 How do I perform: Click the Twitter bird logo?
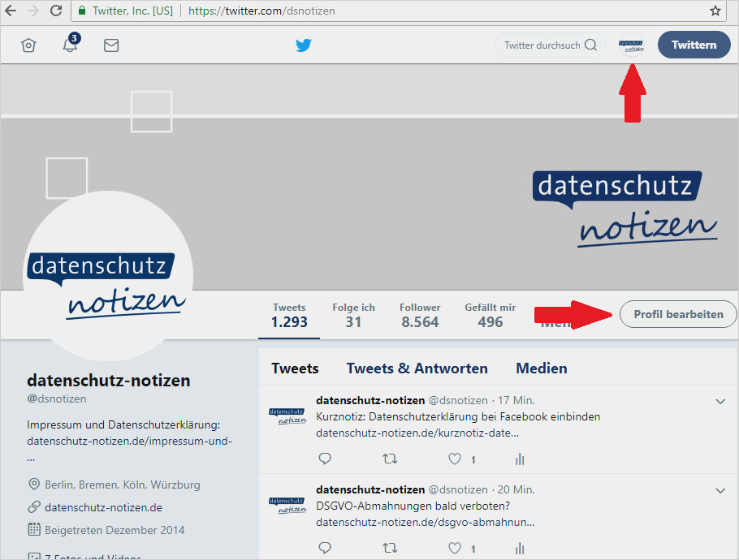click(x=304, y=45)
